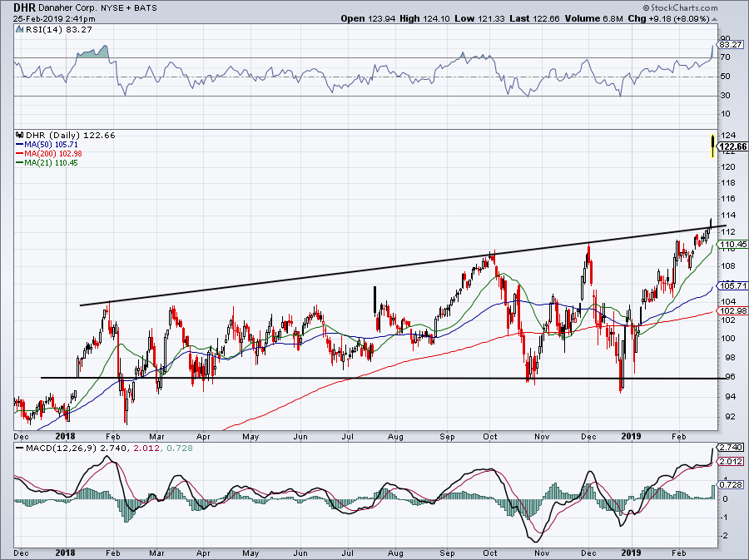
Task: Click the 100 level on the price axis
Action: [x=727, y=339]
